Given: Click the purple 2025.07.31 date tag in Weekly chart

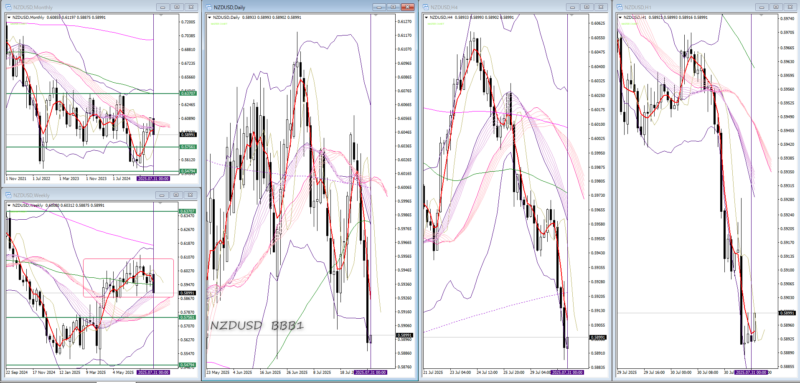Looking at the screenshot, I should coord(154,372).
